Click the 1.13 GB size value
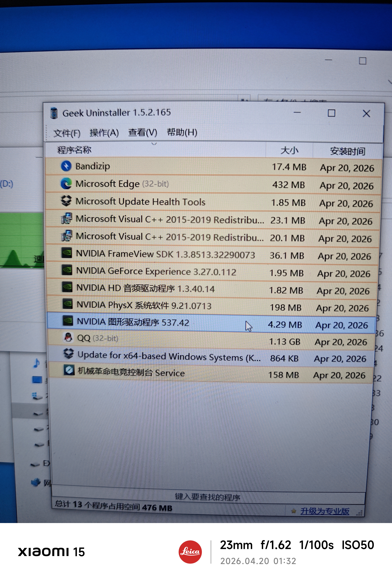Viewport: 392px width, 581px height. click(285, 341)
